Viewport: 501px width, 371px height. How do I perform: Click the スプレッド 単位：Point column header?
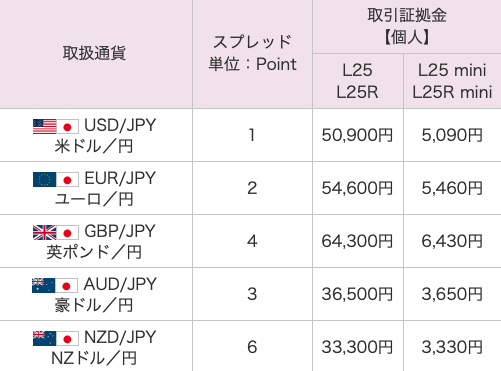(x=252, y=53)
